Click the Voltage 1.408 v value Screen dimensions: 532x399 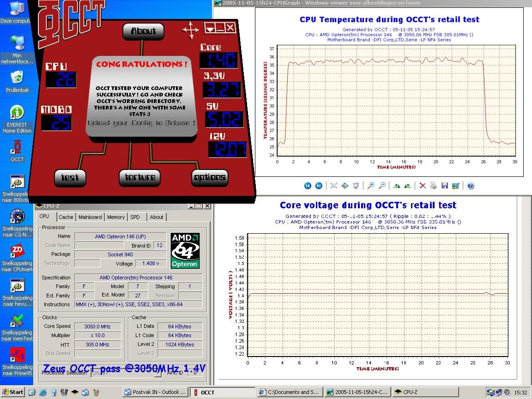[151, 263]
